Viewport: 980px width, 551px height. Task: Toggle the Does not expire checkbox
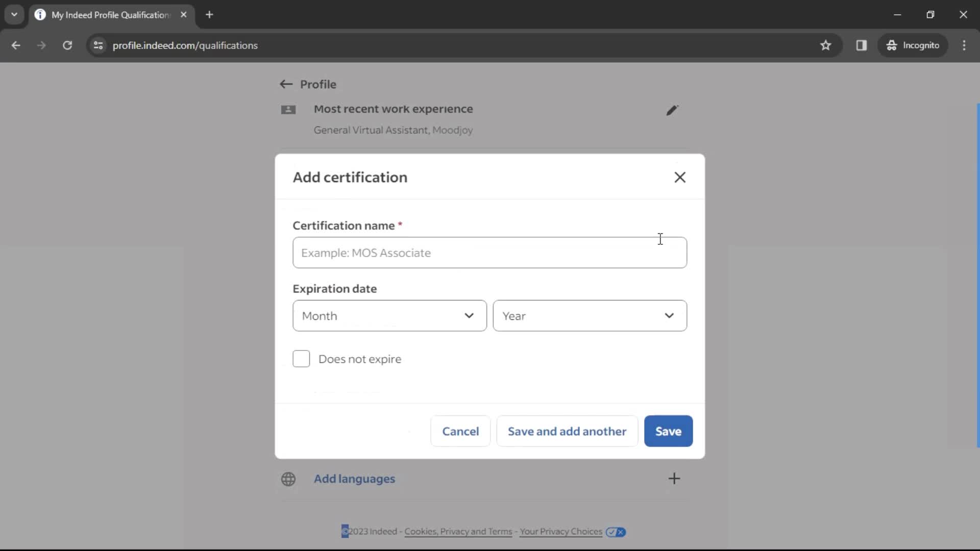[301, 359]
